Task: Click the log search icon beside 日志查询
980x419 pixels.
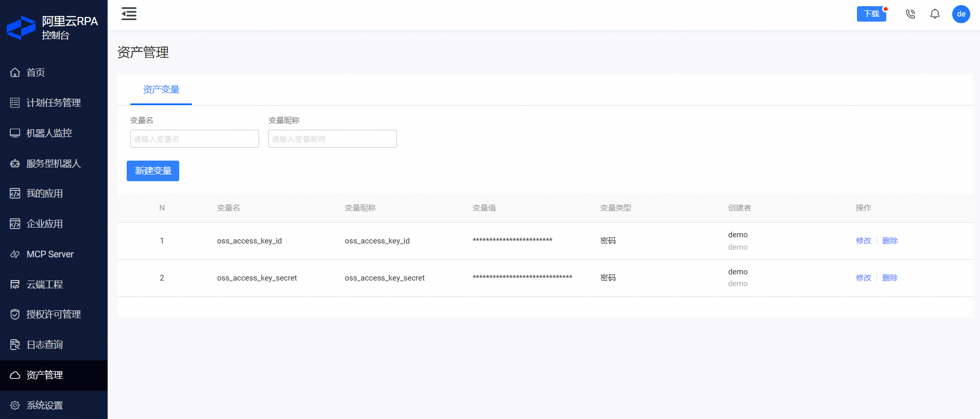Action: (15, 345)
